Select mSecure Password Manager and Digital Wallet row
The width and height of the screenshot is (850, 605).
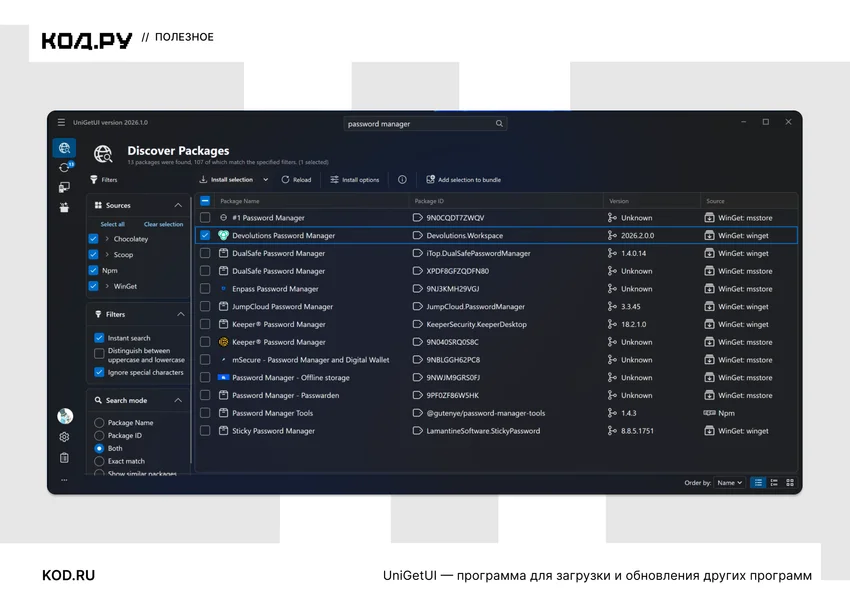click(496, 360)
